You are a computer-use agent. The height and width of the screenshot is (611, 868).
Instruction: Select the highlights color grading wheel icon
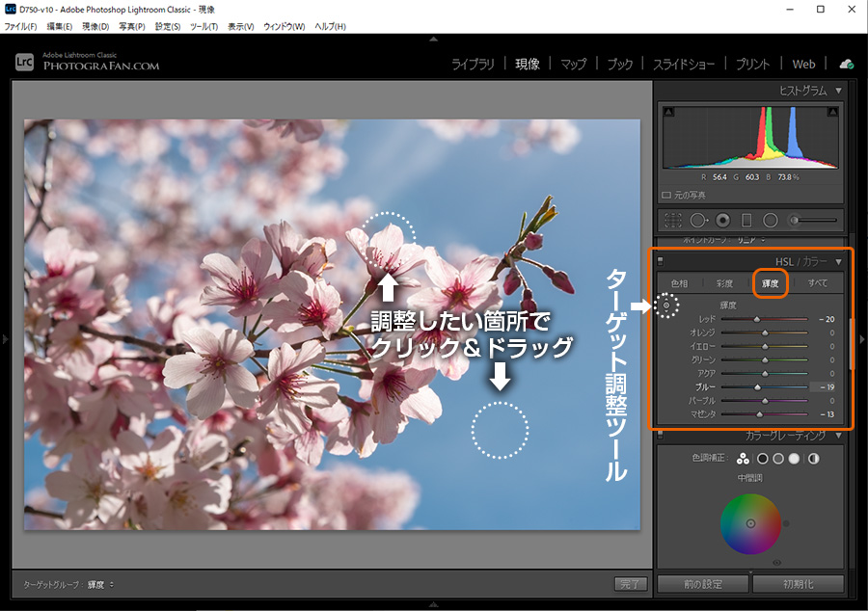pyautogui.click(x=794, y=459)
